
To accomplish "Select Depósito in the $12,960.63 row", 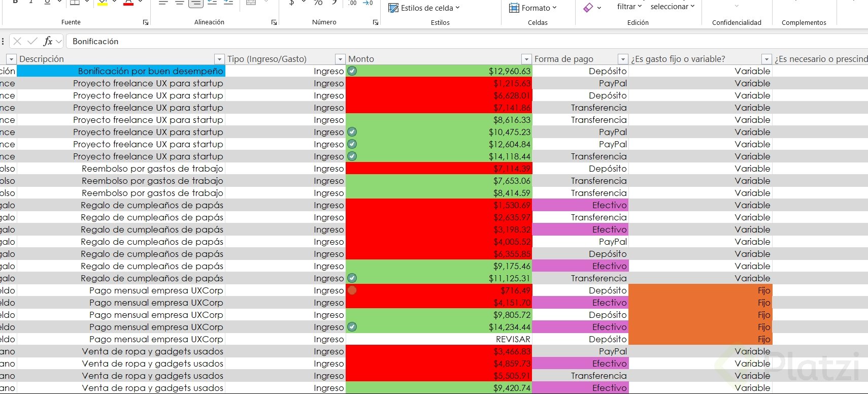I will [x=581, y=71].
